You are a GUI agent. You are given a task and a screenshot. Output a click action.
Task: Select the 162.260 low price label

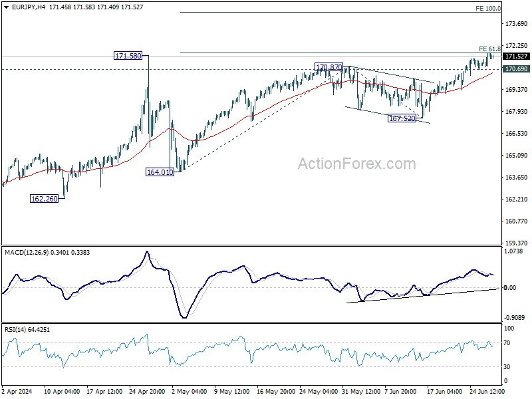coord(44,199)
